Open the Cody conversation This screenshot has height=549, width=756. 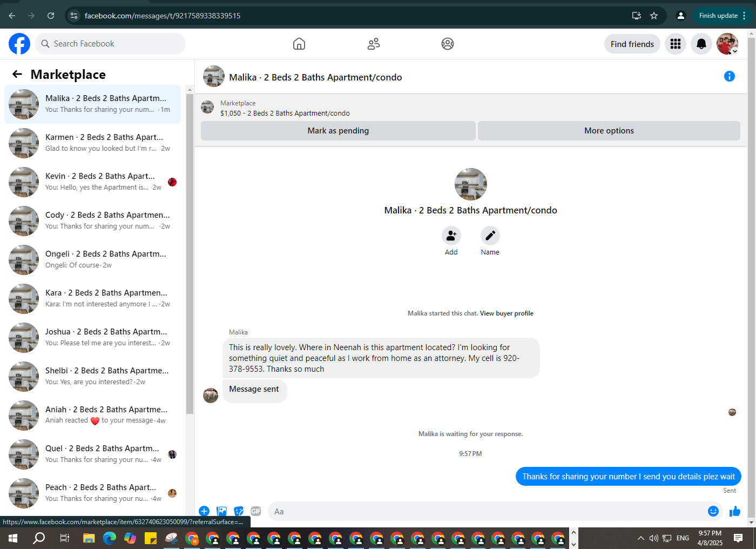pyautogui.click(x=92, y=221)
